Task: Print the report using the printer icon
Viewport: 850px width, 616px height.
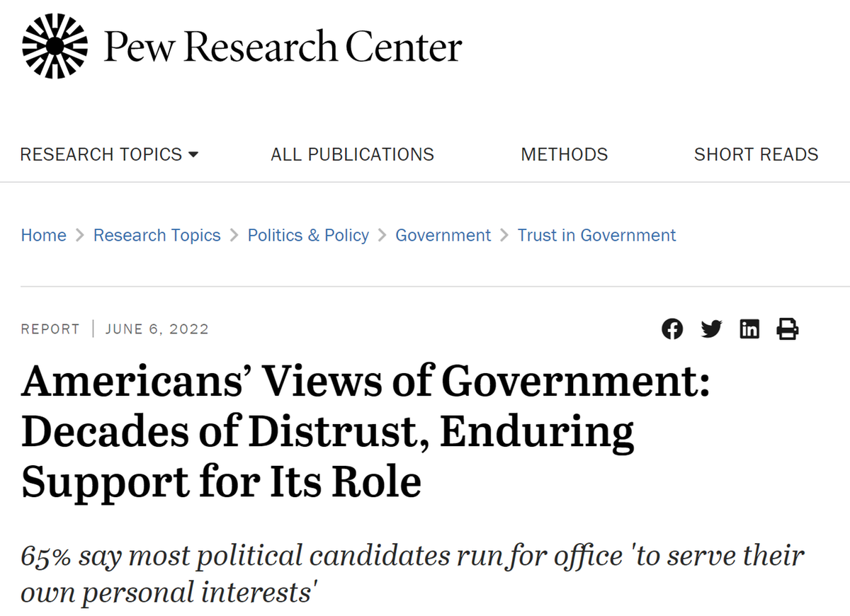Action: tap(788, 329)
